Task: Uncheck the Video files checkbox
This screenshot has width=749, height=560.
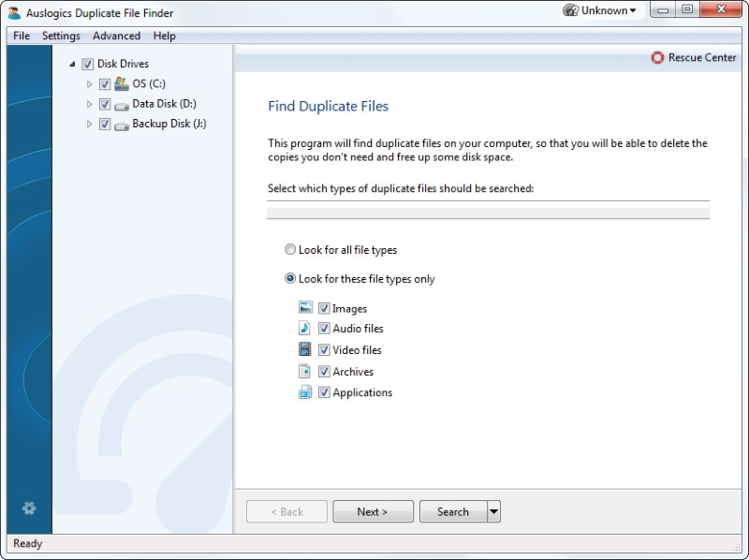Action: click(324, 349)
